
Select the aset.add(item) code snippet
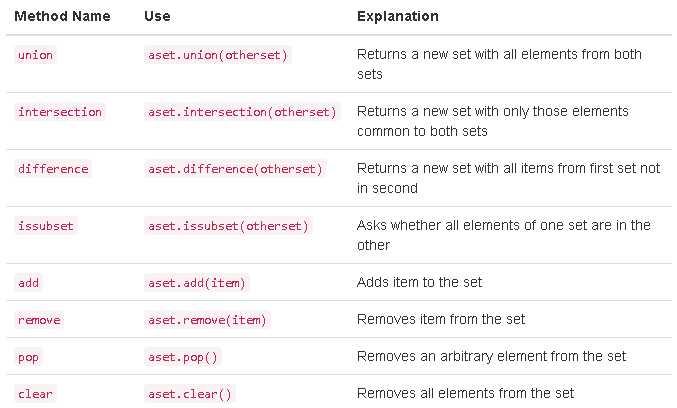point(196,283)
